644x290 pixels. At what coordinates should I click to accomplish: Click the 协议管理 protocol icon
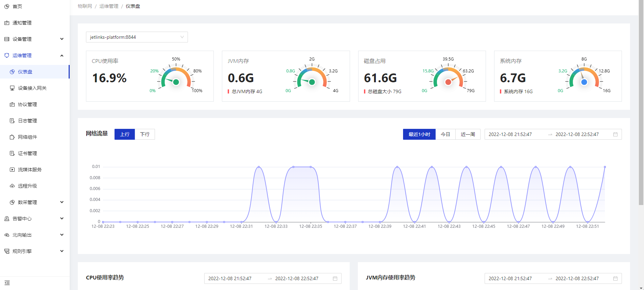pyautogui.click(x=12, y=104)
